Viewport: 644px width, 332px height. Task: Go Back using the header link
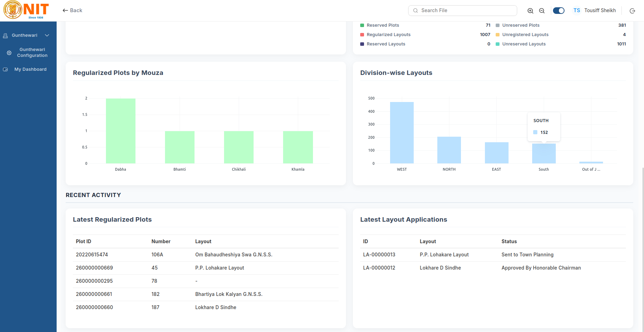72,10
